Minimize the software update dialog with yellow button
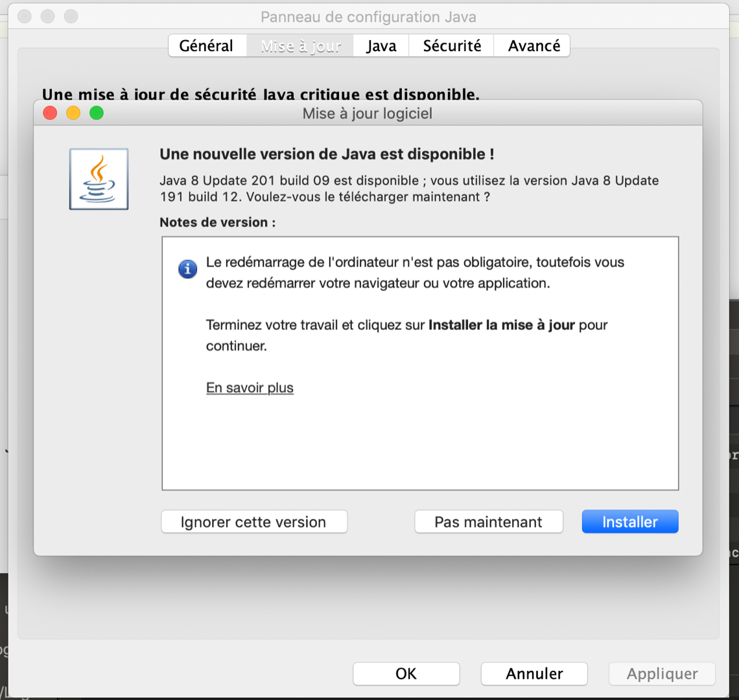This screenshot has height=700, width=739. tap(73, 113)
